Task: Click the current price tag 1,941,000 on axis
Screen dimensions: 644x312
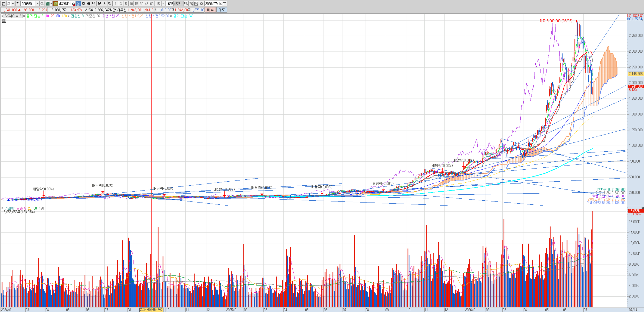Action: (635, 87)
